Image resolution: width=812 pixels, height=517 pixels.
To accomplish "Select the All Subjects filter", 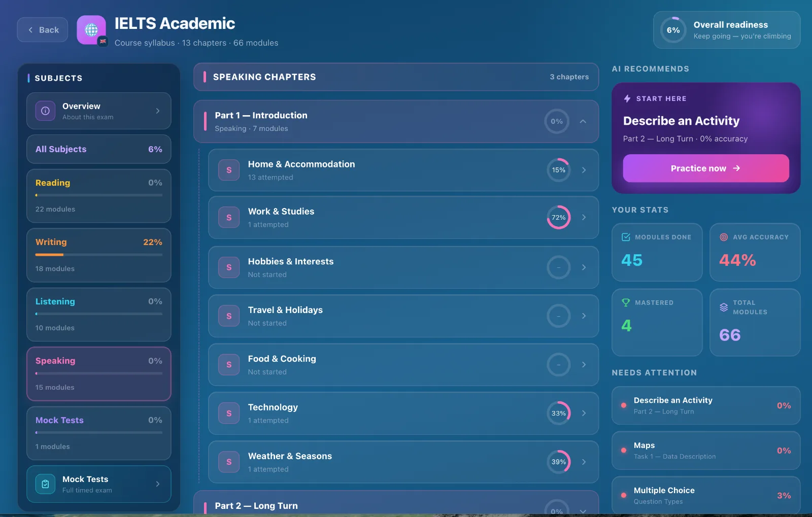I will 99,149.
